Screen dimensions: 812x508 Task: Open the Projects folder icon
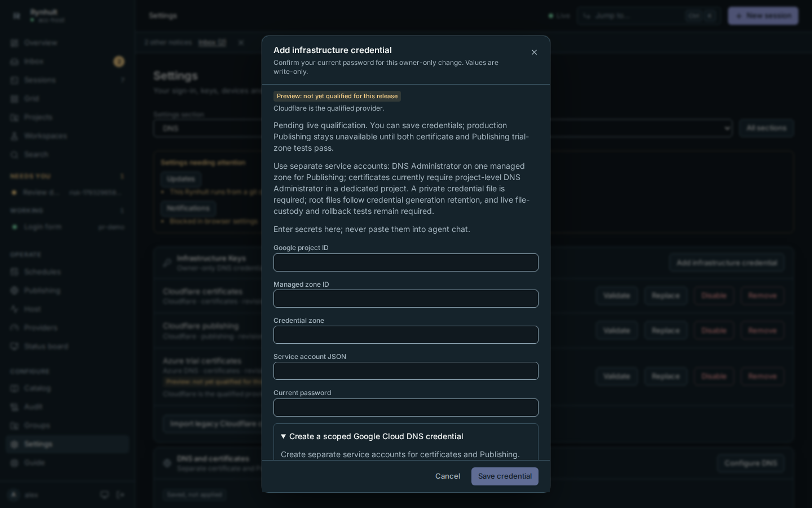point(15,117)
